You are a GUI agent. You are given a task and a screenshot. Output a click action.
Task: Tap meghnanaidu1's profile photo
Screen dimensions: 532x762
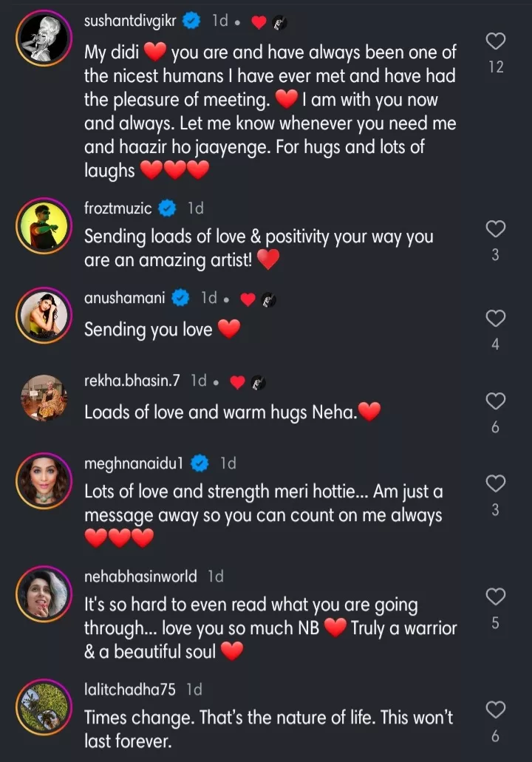click(x=44, y=480)
